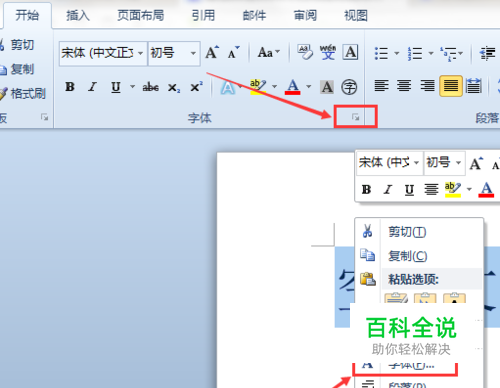Center text in paragraph group
Screen dimensions: 500x388
[404, 86]
